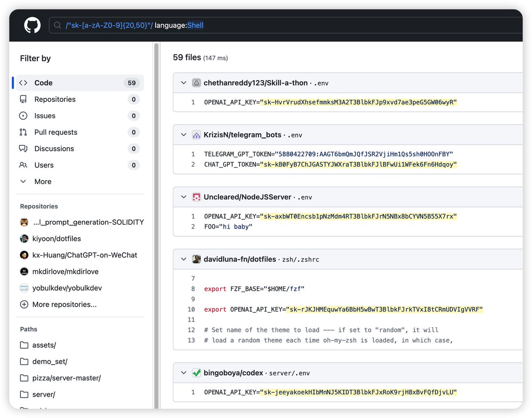Click the TELEGRAM_GPT_TOKEN code line
The image size is (532, 418).
[x=329, y=154]
